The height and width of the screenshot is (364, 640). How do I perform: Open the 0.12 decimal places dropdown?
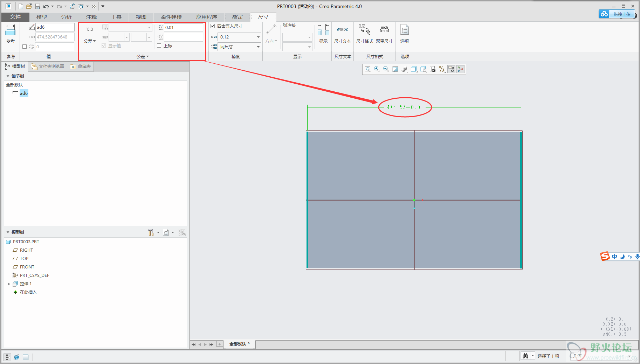[258, 37]
